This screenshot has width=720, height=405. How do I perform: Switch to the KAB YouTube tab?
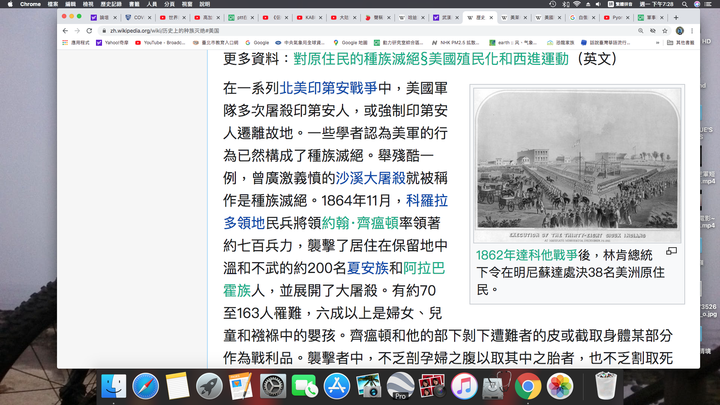click(309, 17)
